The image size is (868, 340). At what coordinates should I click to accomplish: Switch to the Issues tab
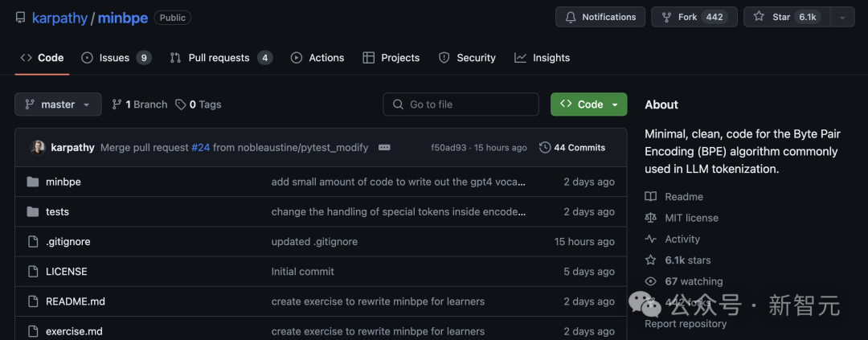point(117,58)
